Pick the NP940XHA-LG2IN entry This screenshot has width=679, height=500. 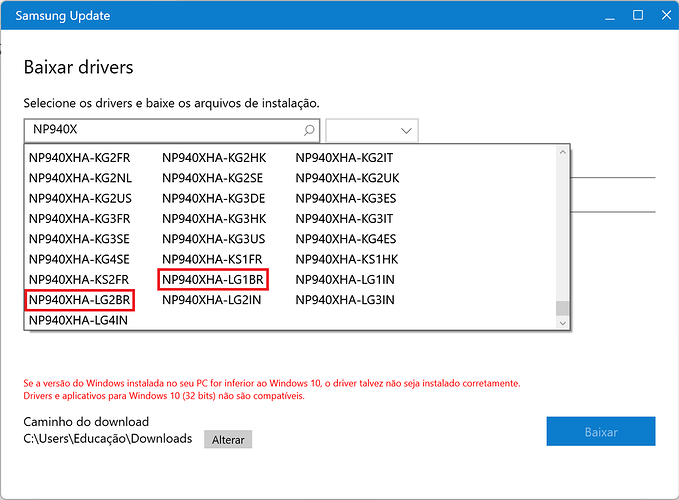point(211,300)
